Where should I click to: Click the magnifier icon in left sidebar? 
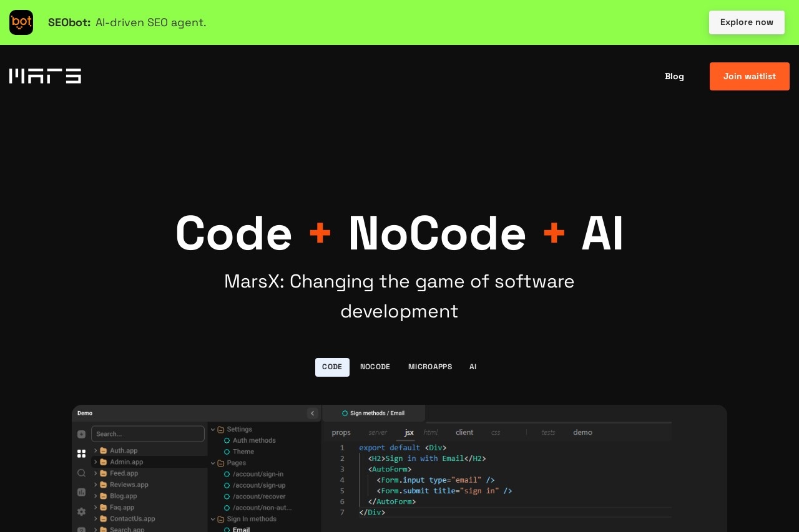[81, 473]
